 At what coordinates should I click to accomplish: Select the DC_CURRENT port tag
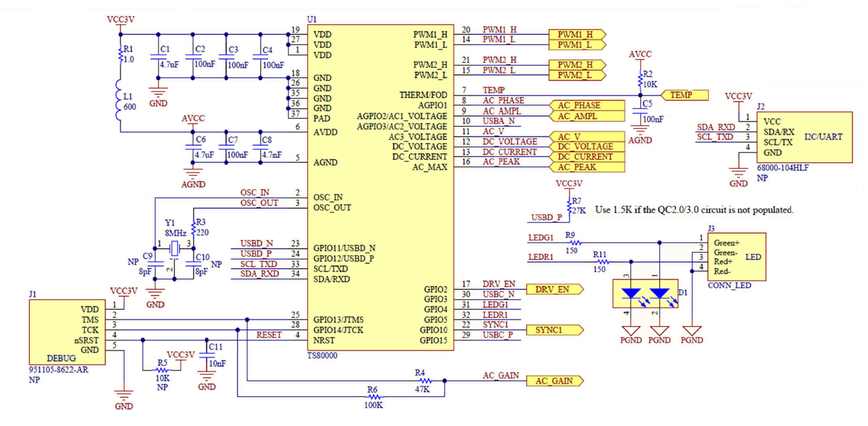point(585,157)
